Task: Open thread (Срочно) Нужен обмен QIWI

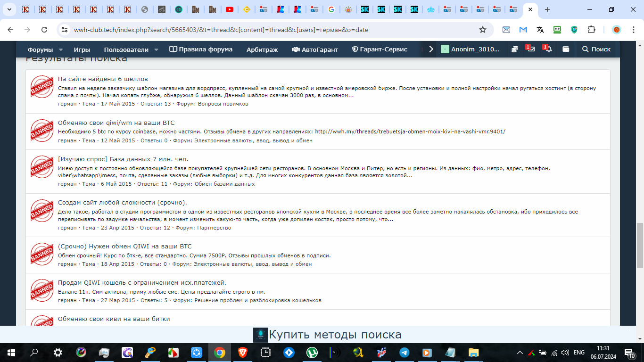Action: click(125, 246)
